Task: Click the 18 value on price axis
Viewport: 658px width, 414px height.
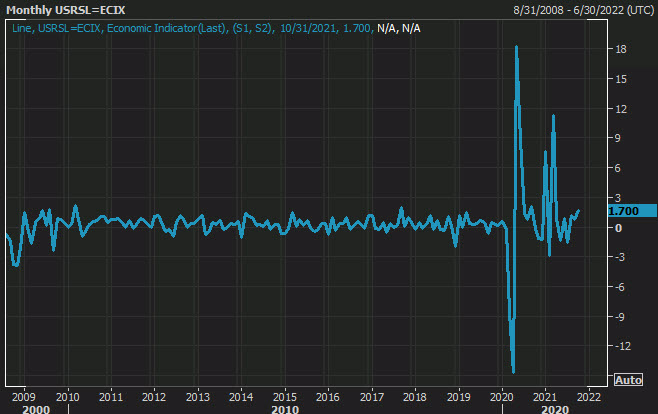Action: (621, 49)
